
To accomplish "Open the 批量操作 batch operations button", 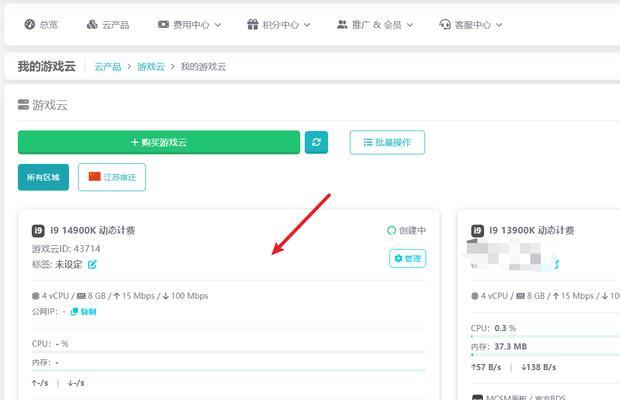I will (x=387, y=142).
